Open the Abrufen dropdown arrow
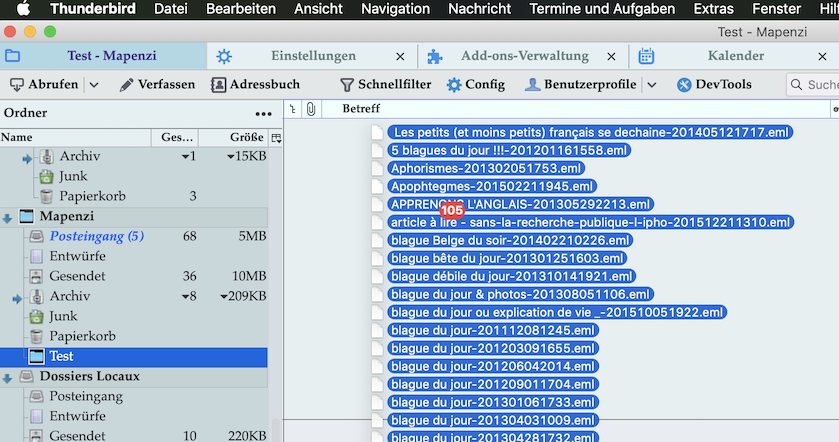839x442 pixels. 94,85
